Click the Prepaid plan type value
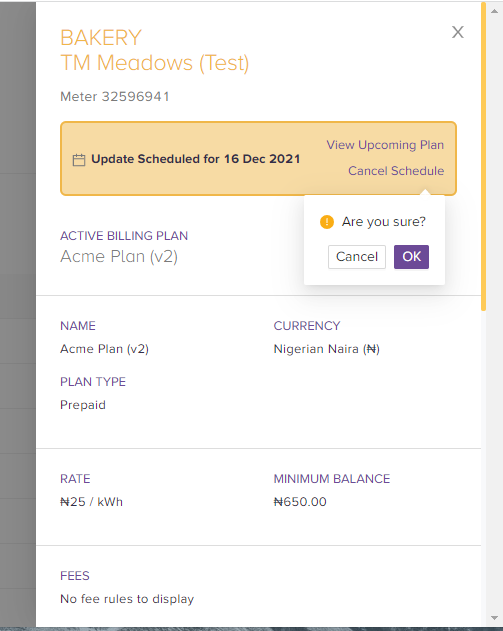This screenshot has width=503, height=631. click(83, 405)
